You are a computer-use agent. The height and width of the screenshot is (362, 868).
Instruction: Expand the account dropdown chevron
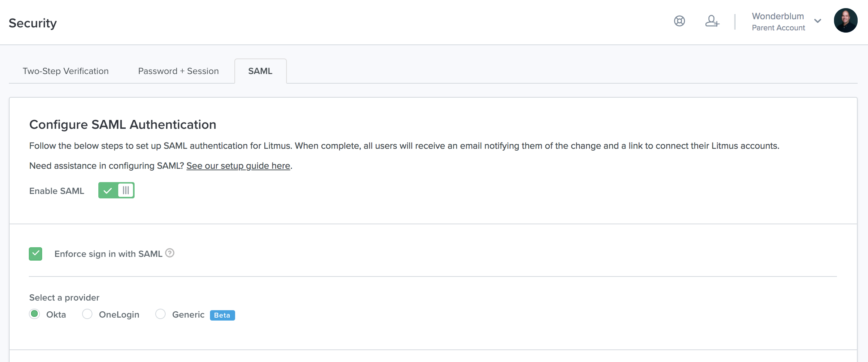pyautogui.click(x=818, y=21)
